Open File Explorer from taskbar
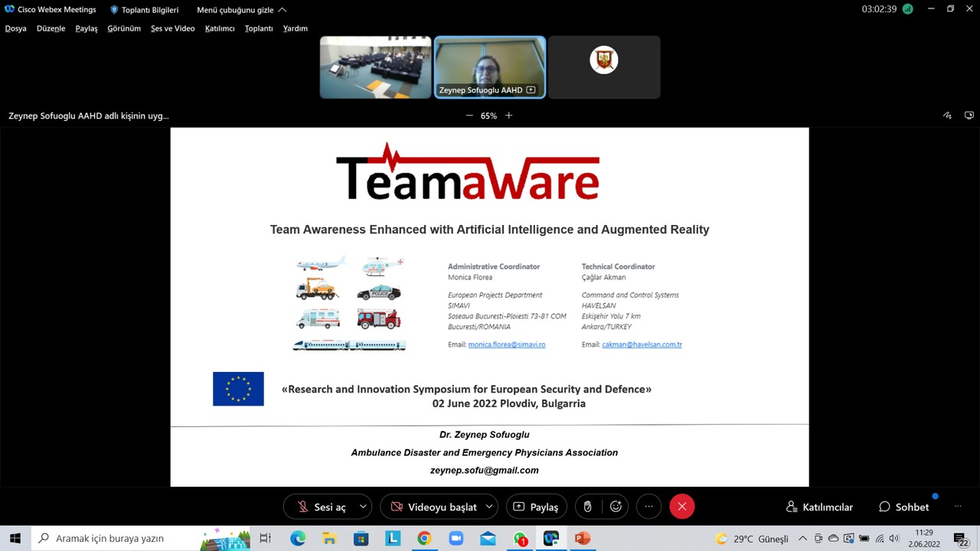The width and height of the screenshot is (980, 551). pyautogui.click(x=329, y=539)
